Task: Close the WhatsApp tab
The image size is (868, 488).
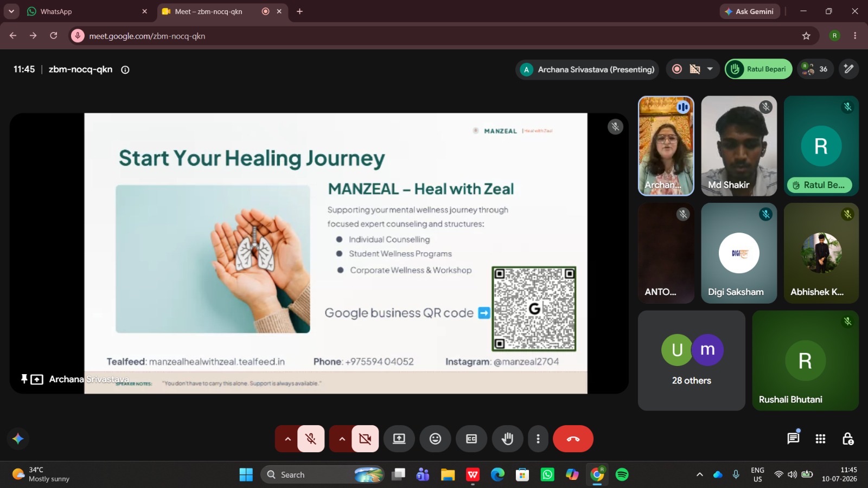Action: point(144,11)
